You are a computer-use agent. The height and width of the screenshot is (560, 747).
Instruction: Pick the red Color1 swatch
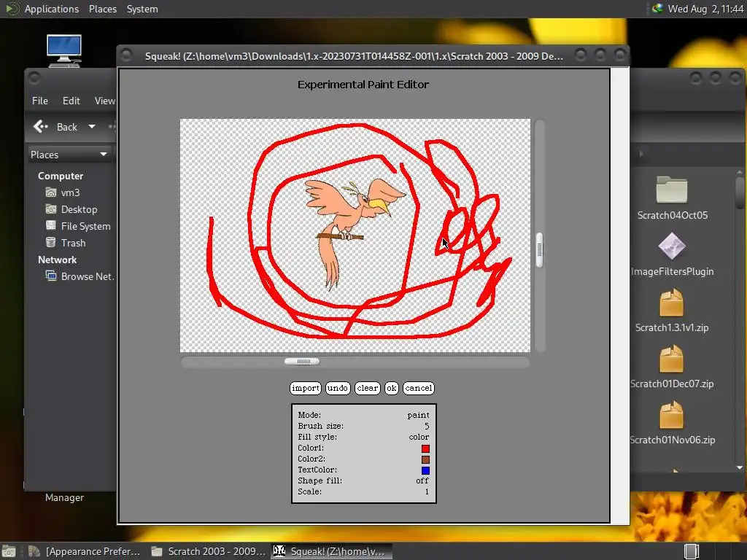pos(425,448)
